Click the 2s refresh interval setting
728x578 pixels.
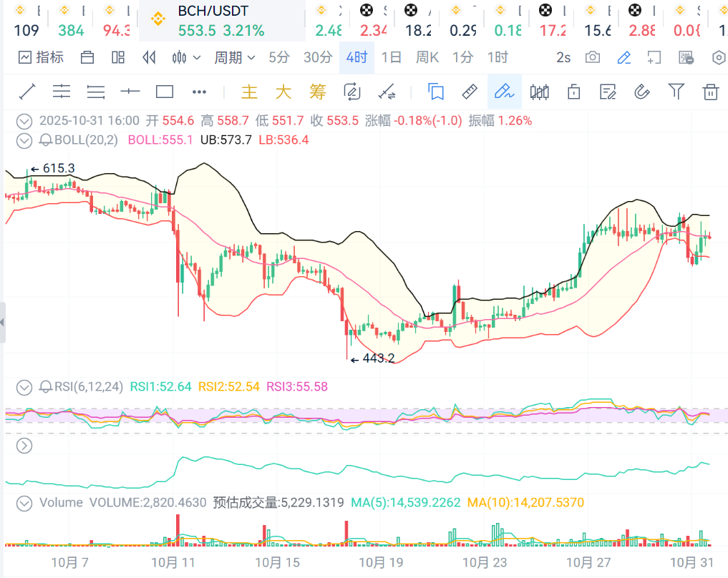pyautogui.click(x=563, y=58)
